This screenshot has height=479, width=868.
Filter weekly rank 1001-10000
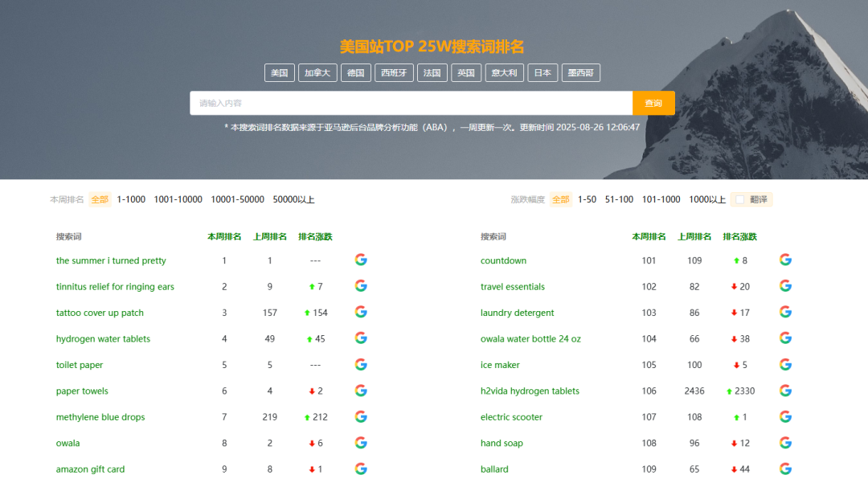(178, 199)
